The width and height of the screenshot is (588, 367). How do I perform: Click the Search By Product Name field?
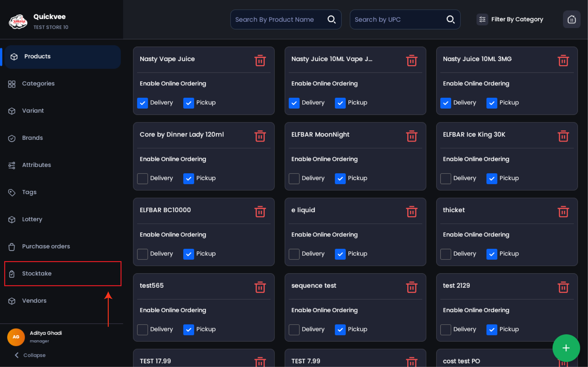click(x=286, y=19)
